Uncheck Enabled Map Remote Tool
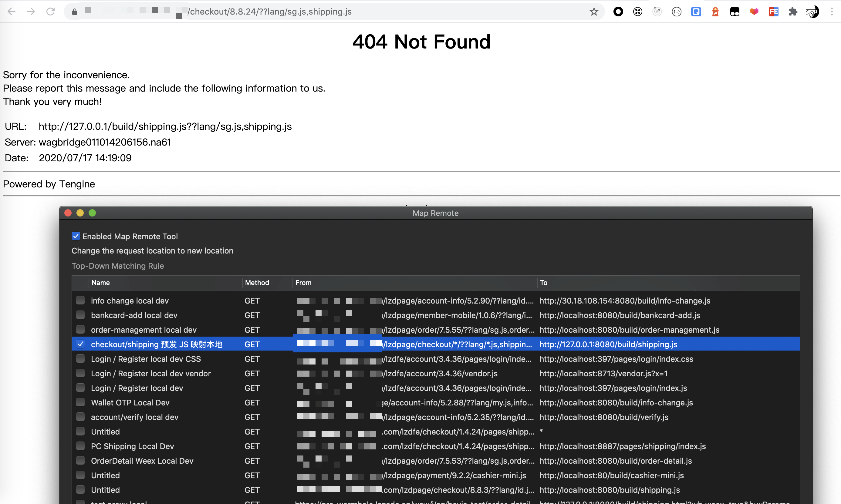Screen dimensions: 841x504 point(76,236)
